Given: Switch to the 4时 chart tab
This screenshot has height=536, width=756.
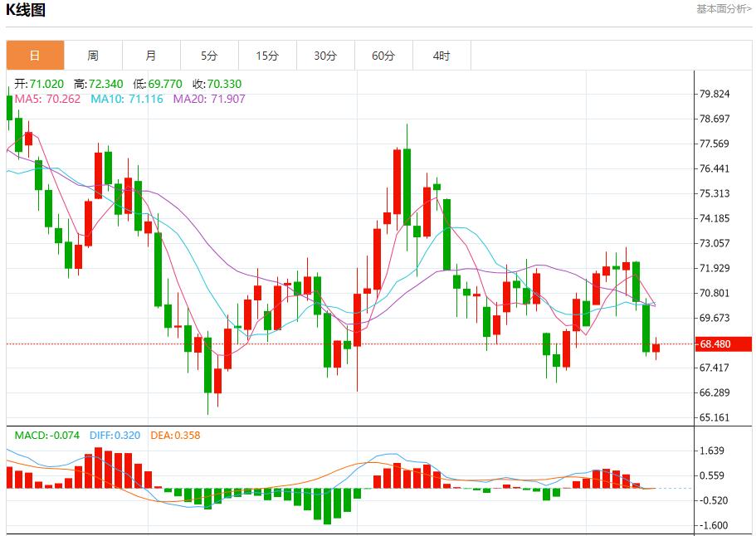Looking at the screenshot, I should (x=441, y=56).
